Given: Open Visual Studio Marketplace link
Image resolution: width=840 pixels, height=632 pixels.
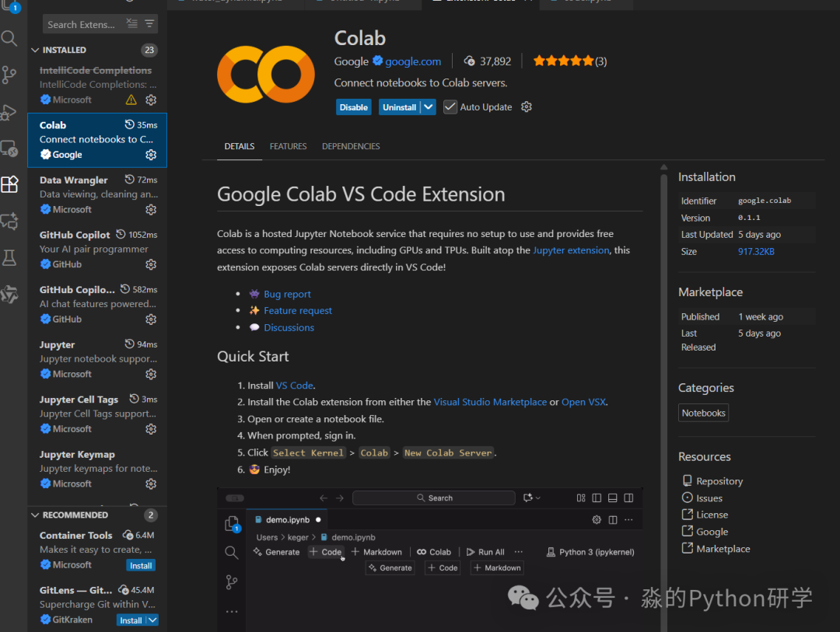Looking at the screenshot, I should pos(490,402).
